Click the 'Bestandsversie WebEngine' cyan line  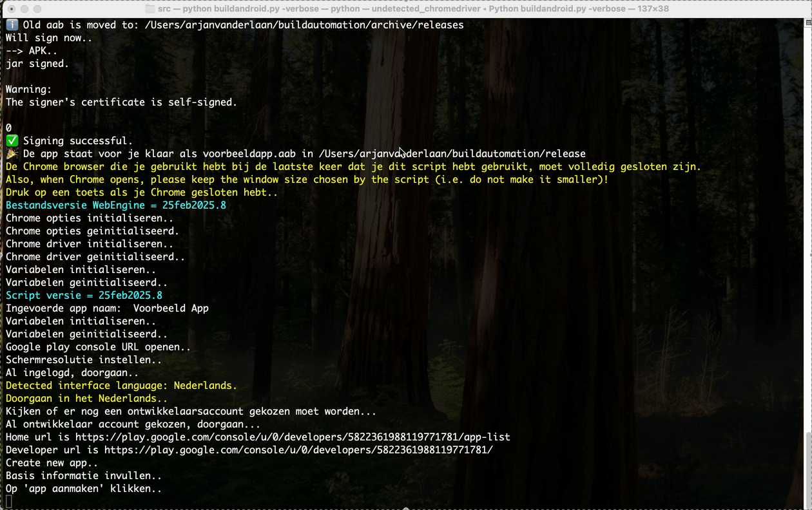(x=116, y=205)
